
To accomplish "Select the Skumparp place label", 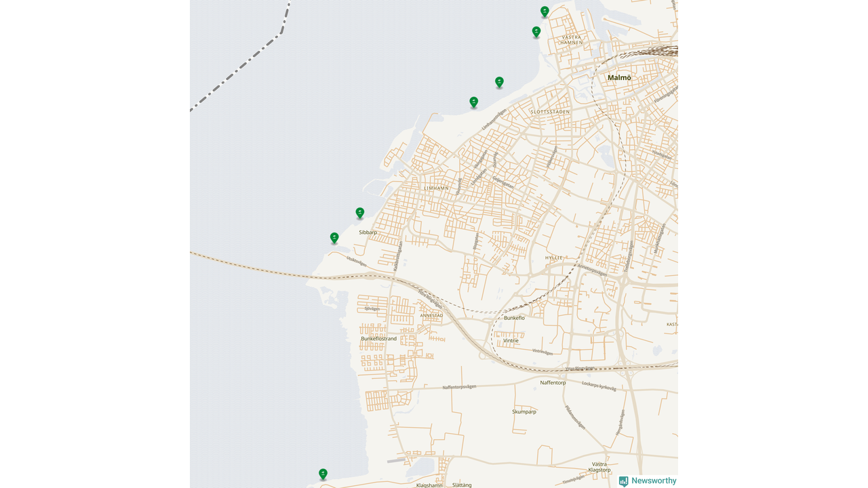I will point(524,411).
